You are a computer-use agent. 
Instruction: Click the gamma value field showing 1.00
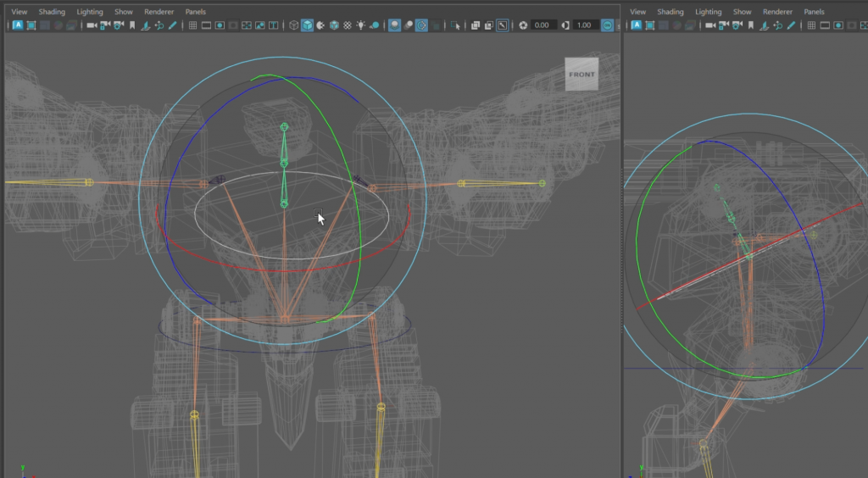tap(584, 25)
